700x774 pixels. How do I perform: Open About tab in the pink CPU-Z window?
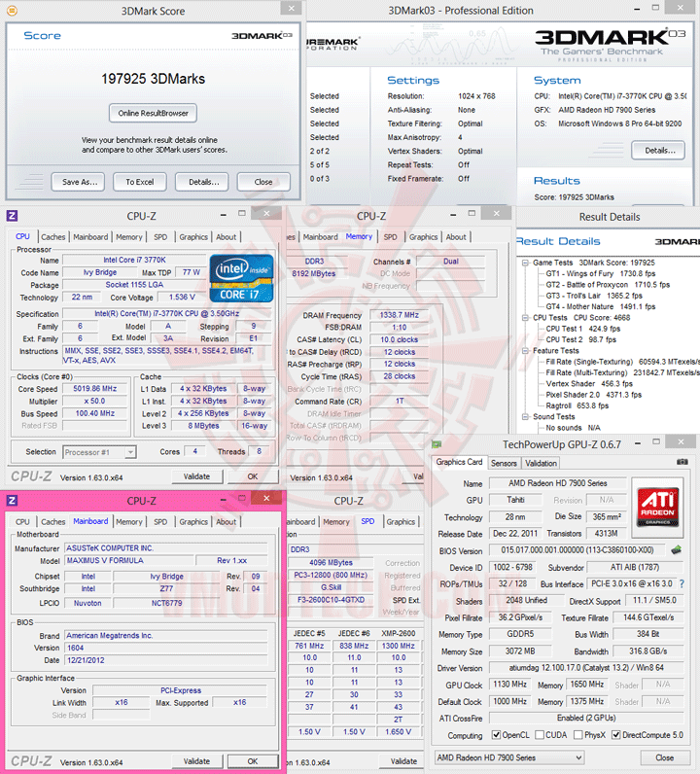(x=227, y=522)
